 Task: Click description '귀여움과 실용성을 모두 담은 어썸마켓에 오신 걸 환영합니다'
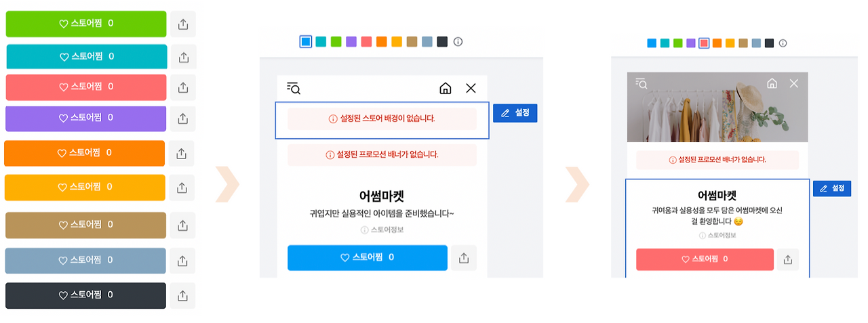(x=717, y=216)
